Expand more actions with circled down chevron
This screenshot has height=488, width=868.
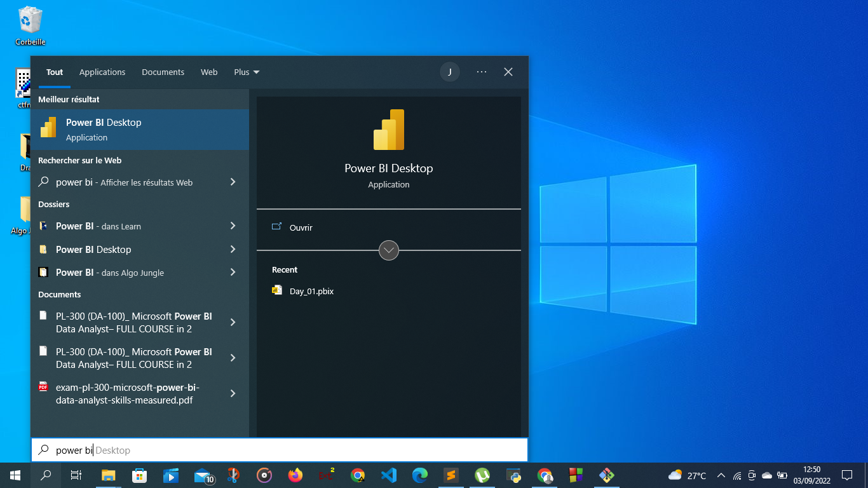click(x=389, y=250)
